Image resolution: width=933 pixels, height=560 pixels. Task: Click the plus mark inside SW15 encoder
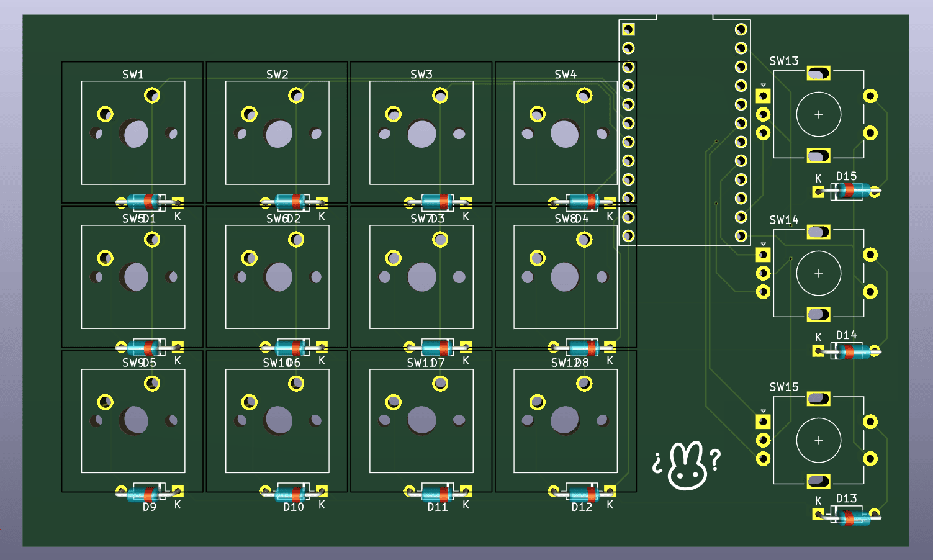click(x=818, y=440)
